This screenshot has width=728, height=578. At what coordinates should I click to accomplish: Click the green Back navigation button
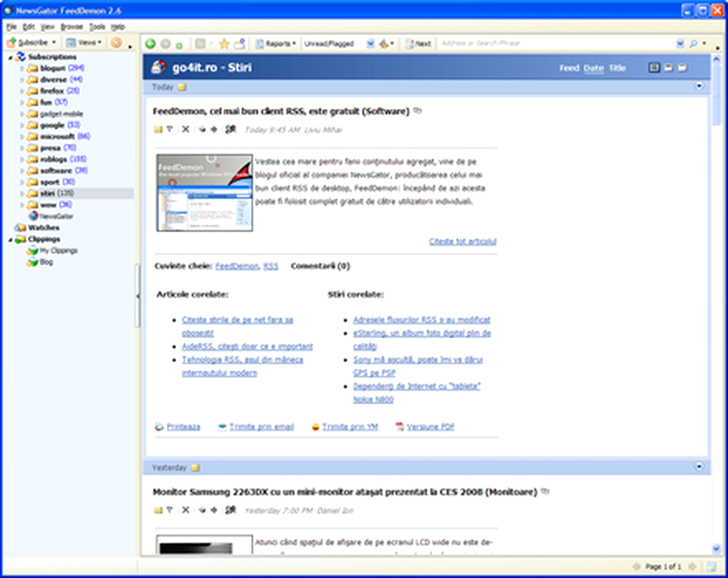(150, 44)
